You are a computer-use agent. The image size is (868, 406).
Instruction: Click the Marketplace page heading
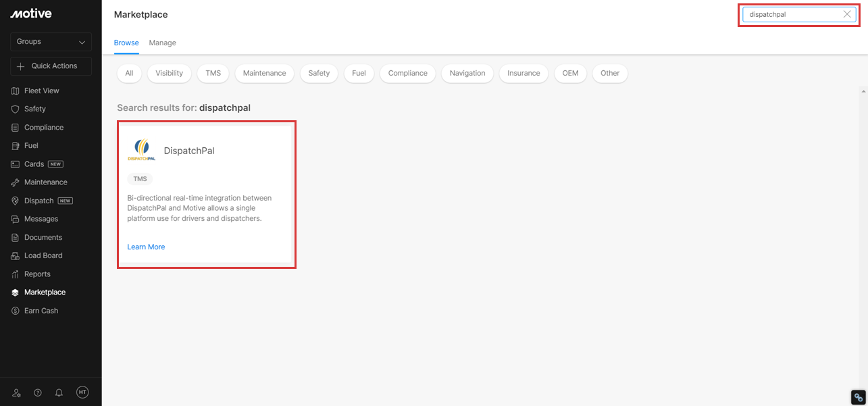tap(141, 15)
